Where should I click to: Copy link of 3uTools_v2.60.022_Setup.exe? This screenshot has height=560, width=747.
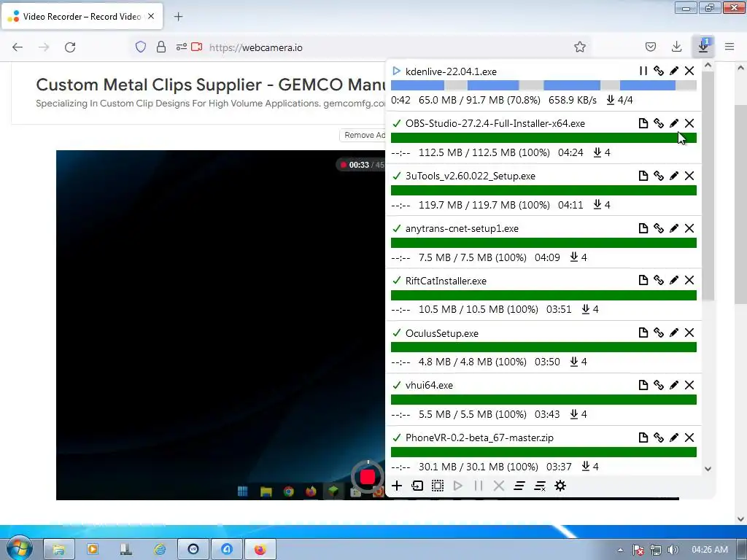click(659, 176)
